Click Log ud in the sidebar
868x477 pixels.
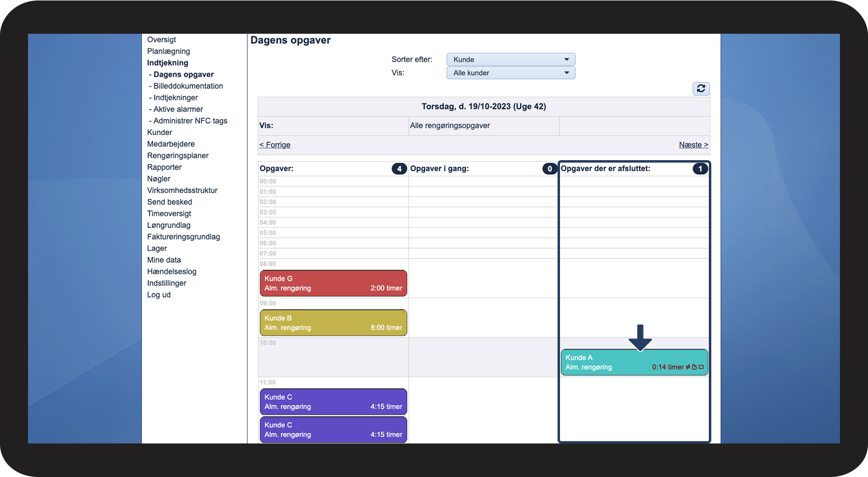[x=159, y=295]
